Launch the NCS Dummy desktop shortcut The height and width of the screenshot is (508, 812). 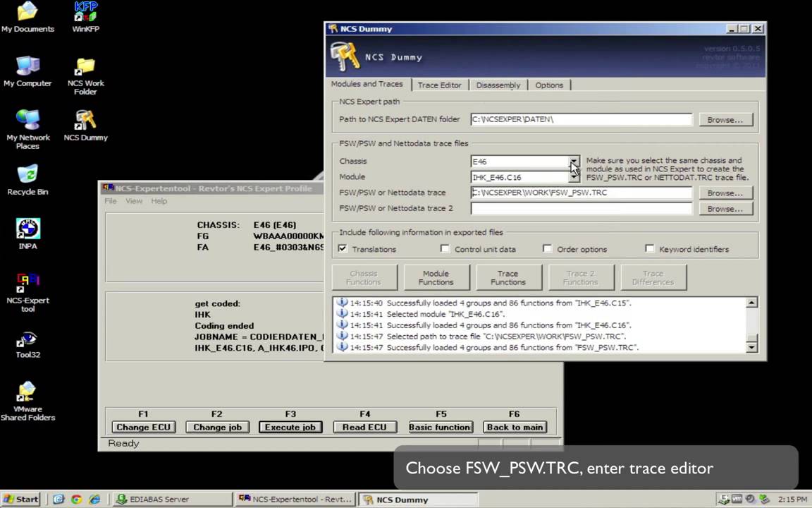[85, 126]
